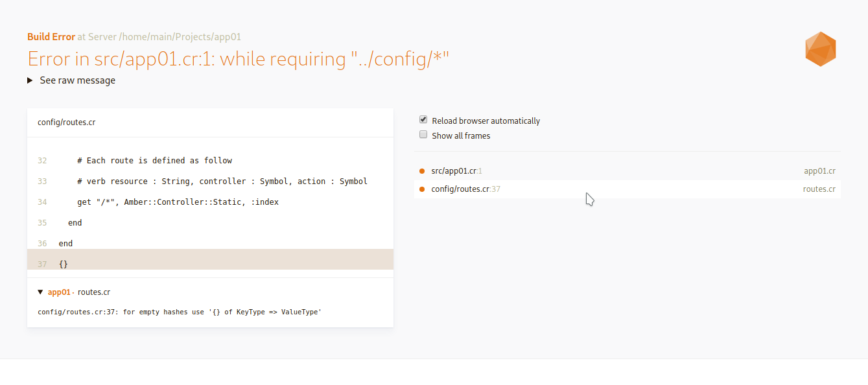Click the orange dot beside src/app01.cr
The image size is (868, 385).
point(422,171)
